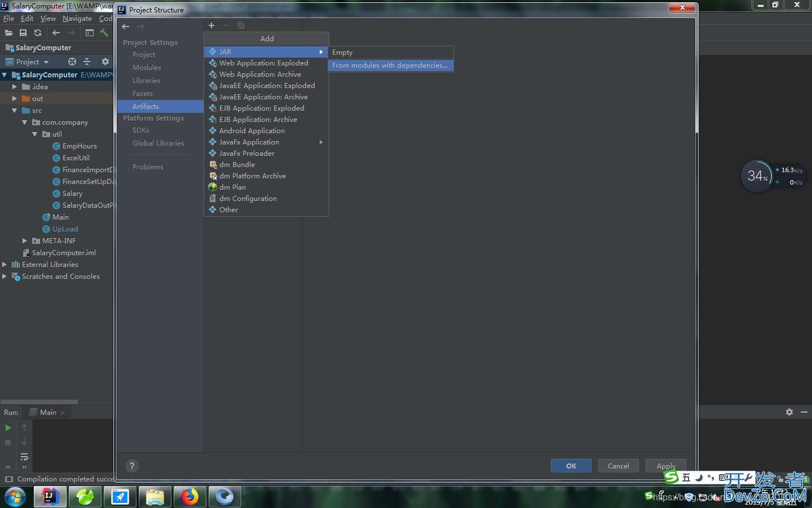The height and width of the screenshot is (508, 812).
Task: Select Web Application: Exploded
Action: (x=266, y=63)
